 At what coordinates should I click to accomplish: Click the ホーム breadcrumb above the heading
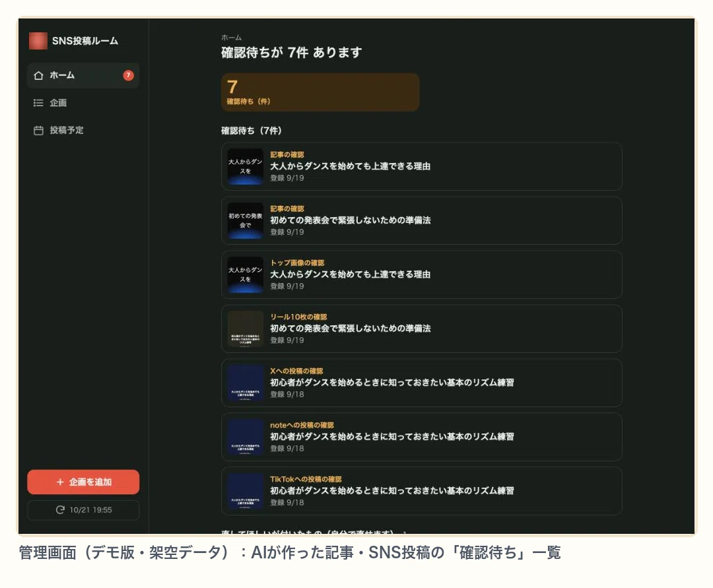click(x=232, y=37)
